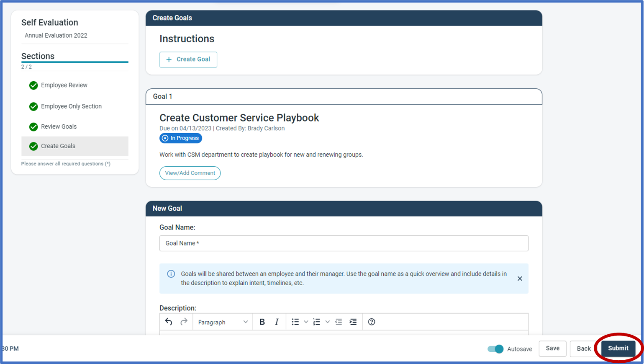644x364 pixels.
Task: Dismiss the goals info banner
Action: pyautogui.click(x=520, y=279)
